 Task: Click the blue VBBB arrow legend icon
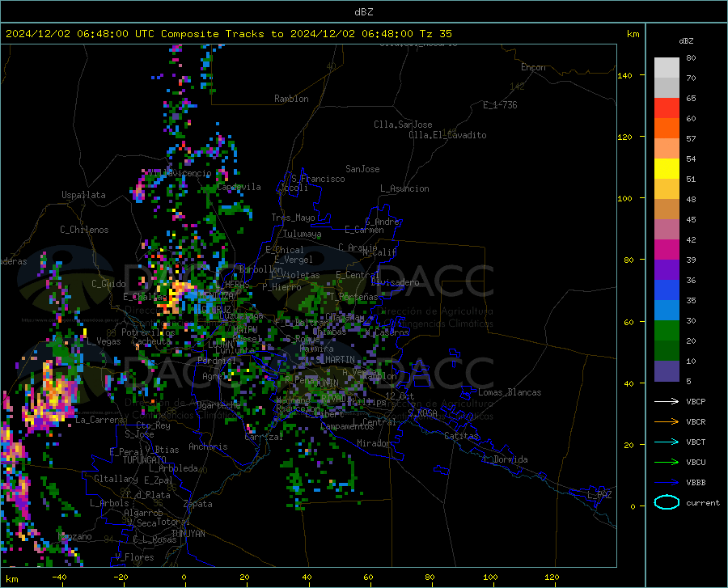coord(667,482)
